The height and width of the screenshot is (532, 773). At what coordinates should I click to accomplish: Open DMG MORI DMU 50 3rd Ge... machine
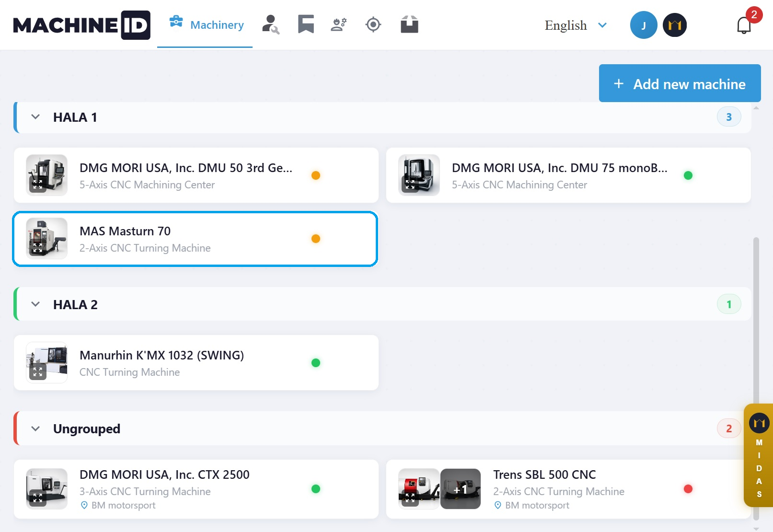196,175
